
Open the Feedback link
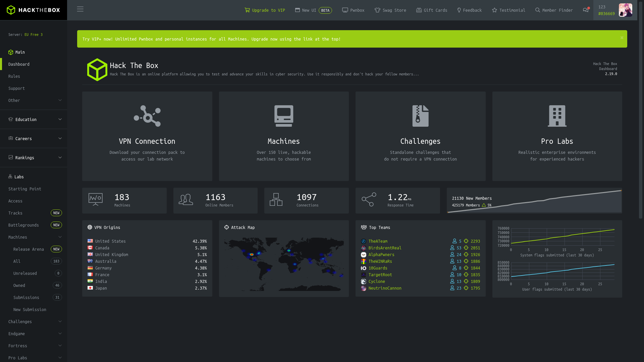point(470,10)
